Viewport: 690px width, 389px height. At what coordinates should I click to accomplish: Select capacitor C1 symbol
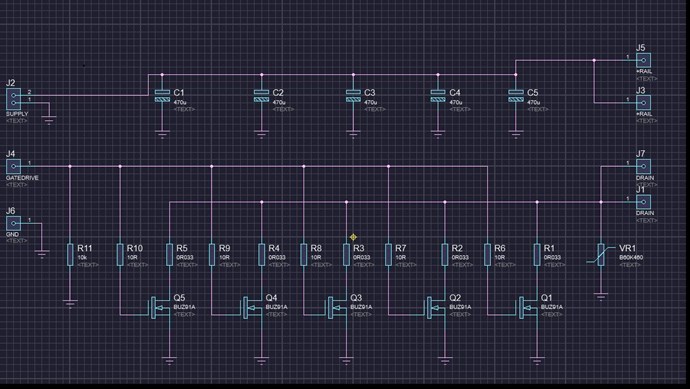[x=162, y=96]
